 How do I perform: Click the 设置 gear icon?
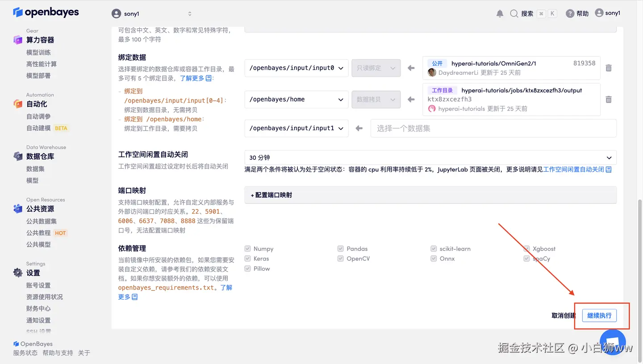[x=18, y=273]
